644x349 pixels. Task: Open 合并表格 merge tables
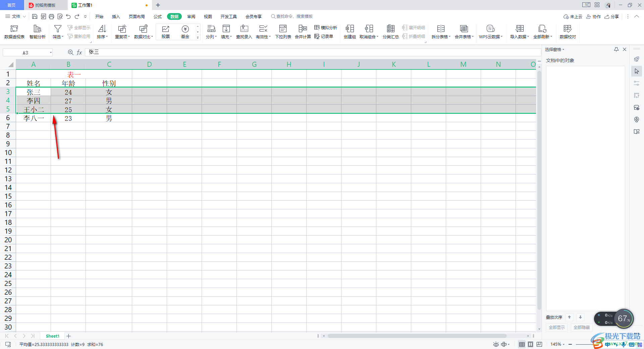coord(464,32)
